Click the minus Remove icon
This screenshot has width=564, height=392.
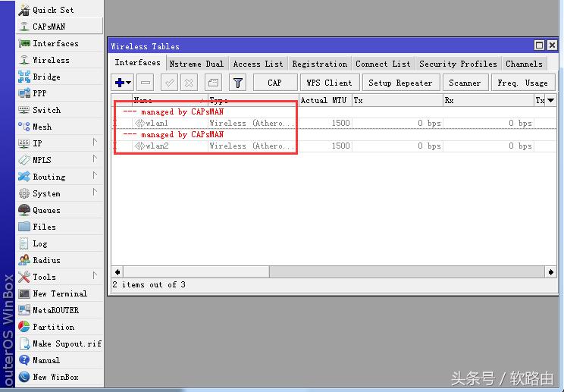pyautogui.click(x=146, y=83)
